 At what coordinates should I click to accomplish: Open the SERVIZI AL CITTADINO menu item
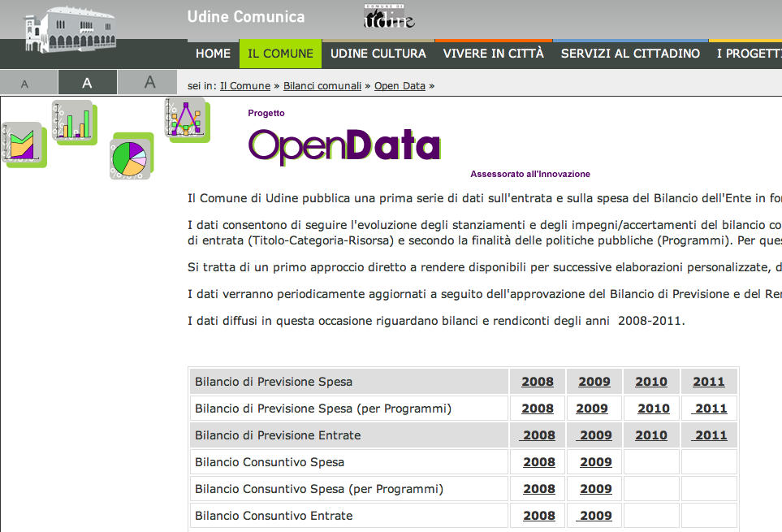point(630,54)
